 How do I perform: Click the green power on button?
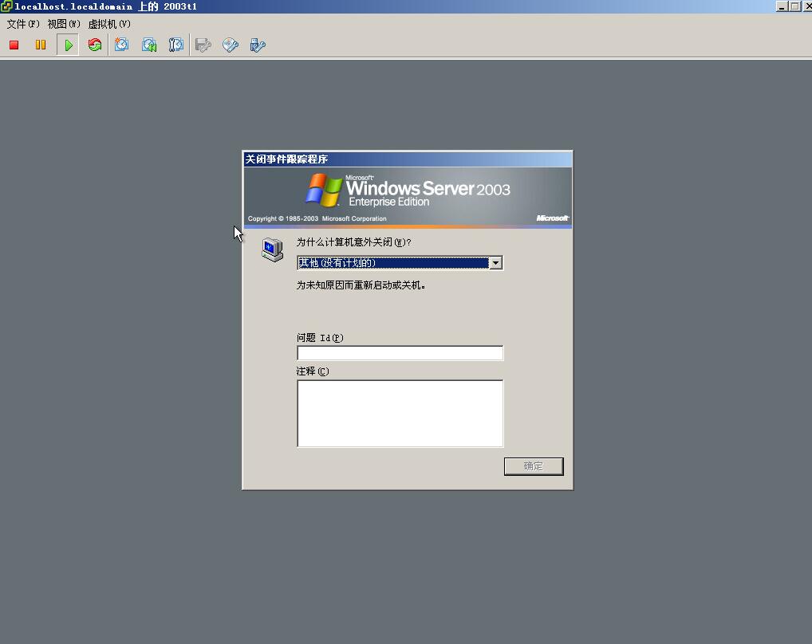click(68, 45)
